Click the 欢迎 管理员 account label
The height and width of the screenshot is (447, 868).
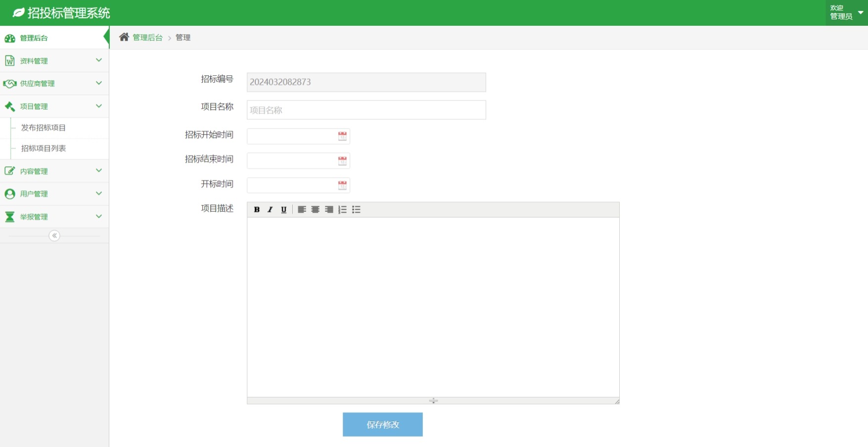(x=841, y=12)
